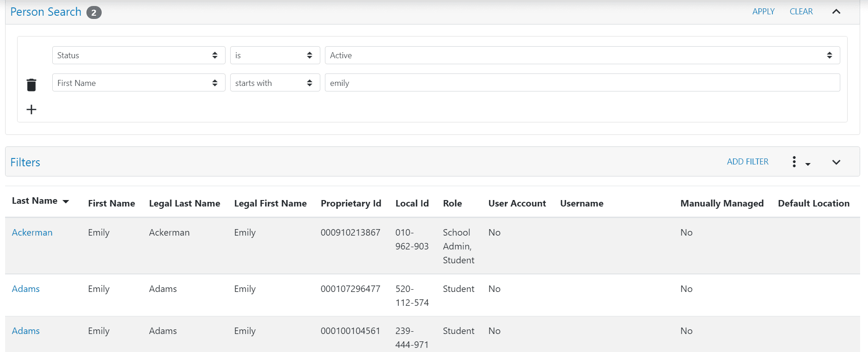
Task: Sort by Manually Managed column
Action: point(722,203)
